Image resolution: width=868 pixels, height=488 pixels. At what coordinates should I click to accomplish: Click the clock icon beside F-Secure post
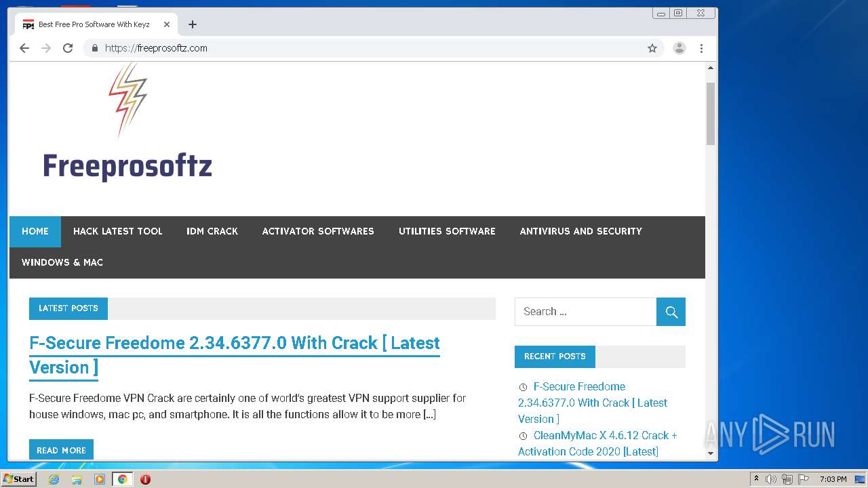coord(523,388)
